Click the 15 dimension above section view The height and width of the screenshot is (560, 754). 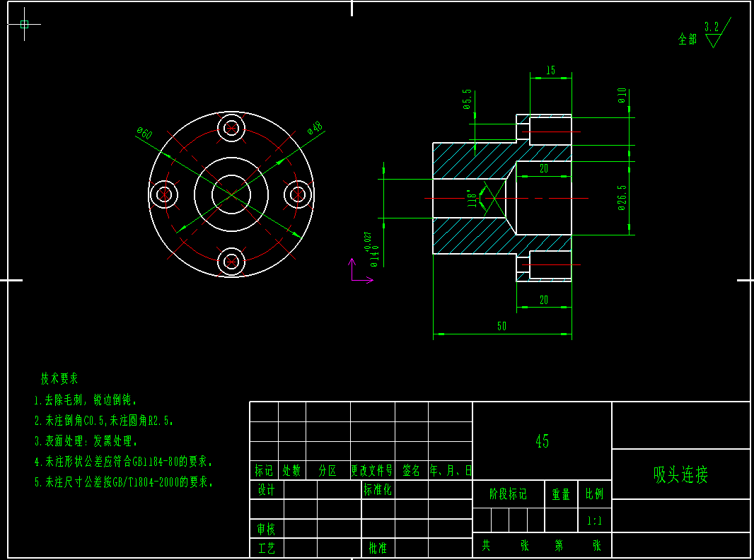pos(550,71)
